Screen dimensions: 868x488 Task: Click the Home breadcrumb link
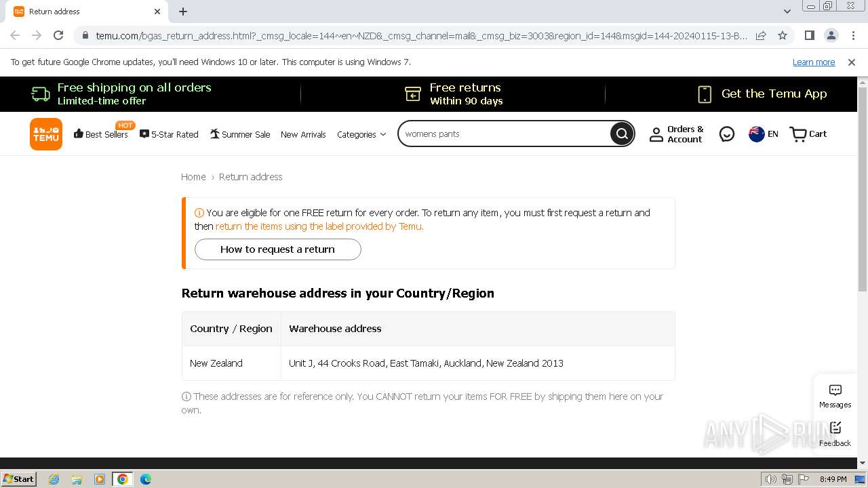[193, 177]
